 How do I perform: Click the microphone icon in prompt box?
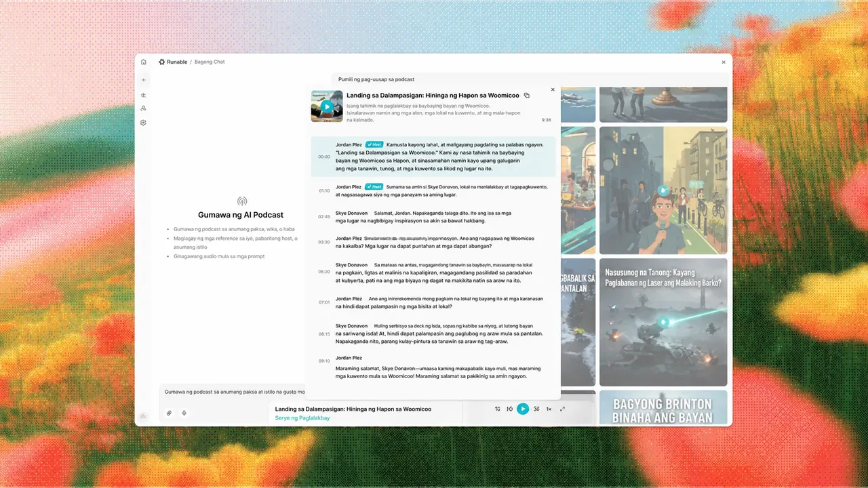click(x=184, y=413)
